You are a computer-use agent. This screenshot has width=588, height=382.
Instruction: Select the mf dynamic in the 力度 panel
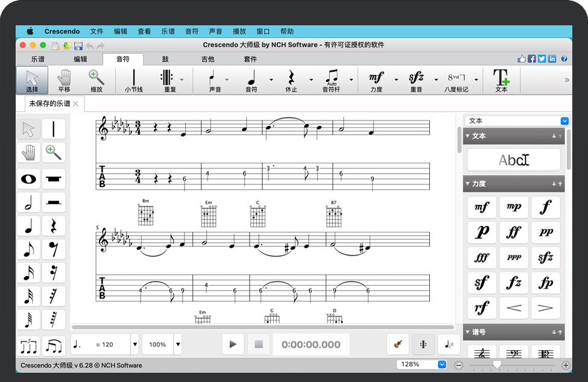point(481,207)
